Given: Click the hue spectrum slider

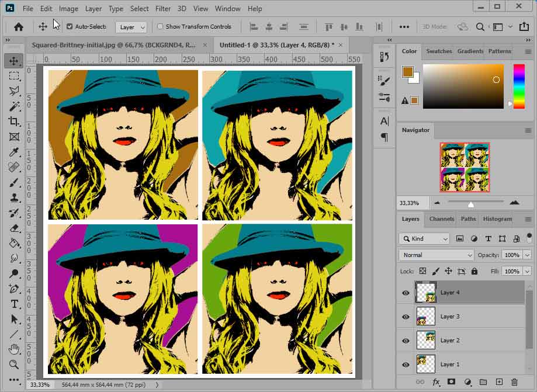Looking at the screenshot, I should (x=519, y=86).
